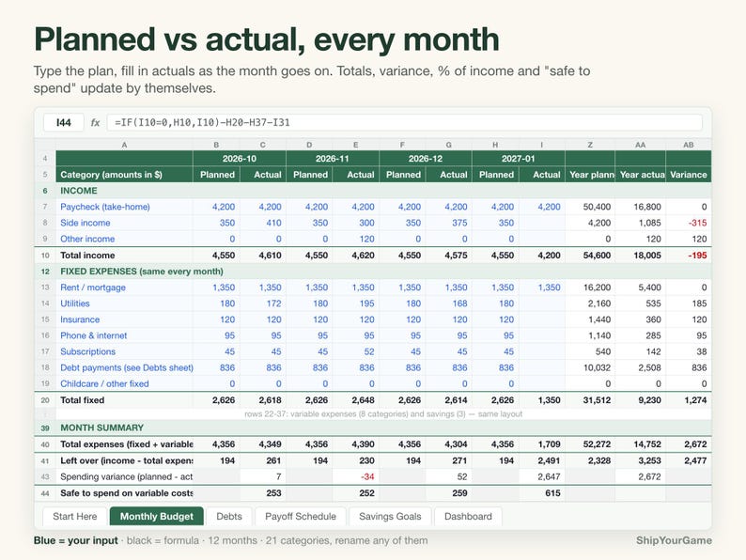Select the left over value 2,491
746x560 pixels.
click(541, 460)
